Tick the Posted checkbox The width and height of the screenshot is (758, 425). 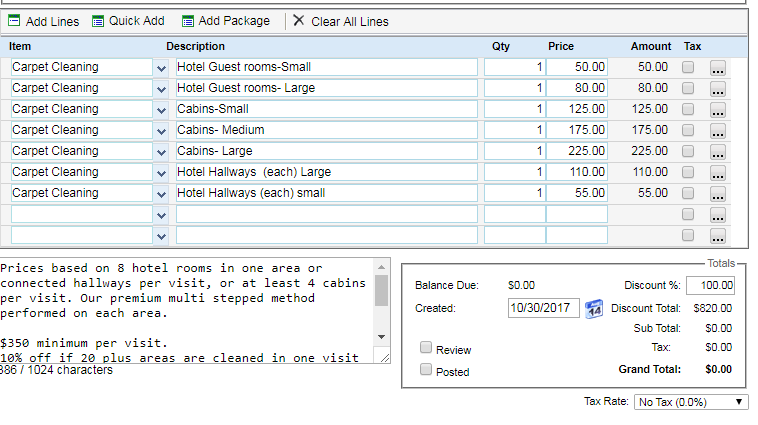coord(426,370)
